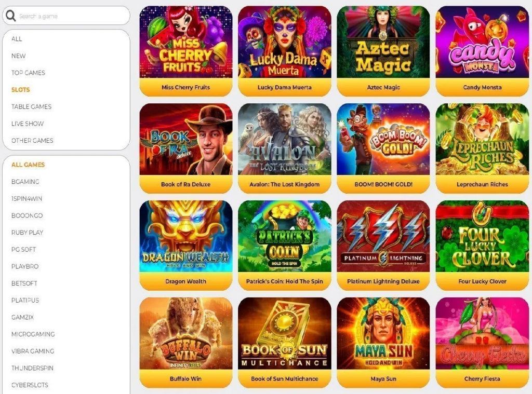Select the TABLE GAMES category
This screenshot has width=532, height=394.
click(32, 107)
